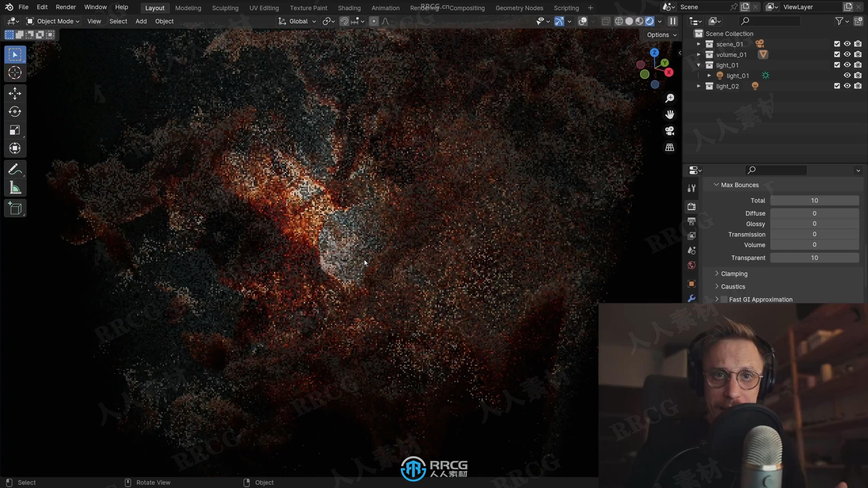This screenshot has width=868, height=488.
Task: Select the Add Cube tool
Action: pyautogui.click(x=15, y=208)
